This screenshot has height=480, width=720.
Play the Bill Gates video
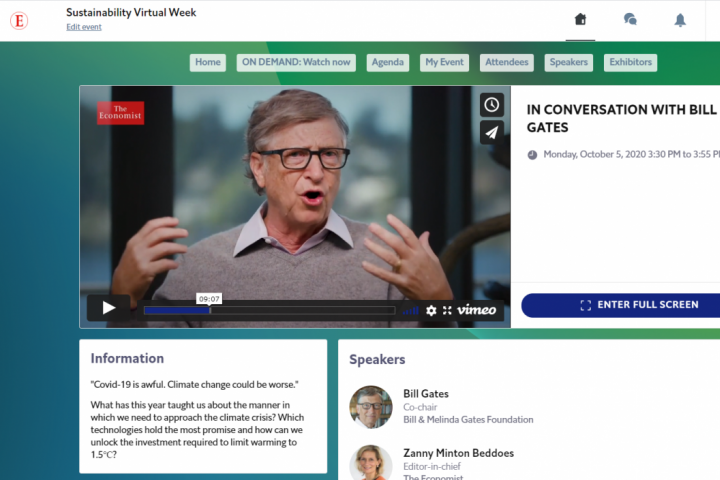108,308
